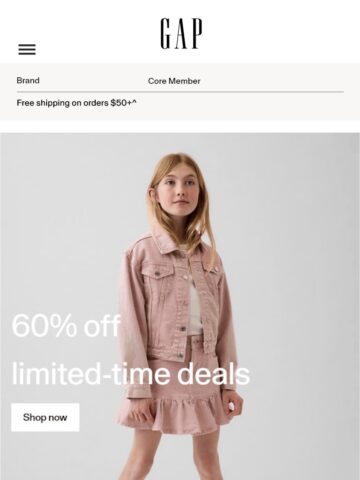Click the gray membership info banner

pos(180,92)
